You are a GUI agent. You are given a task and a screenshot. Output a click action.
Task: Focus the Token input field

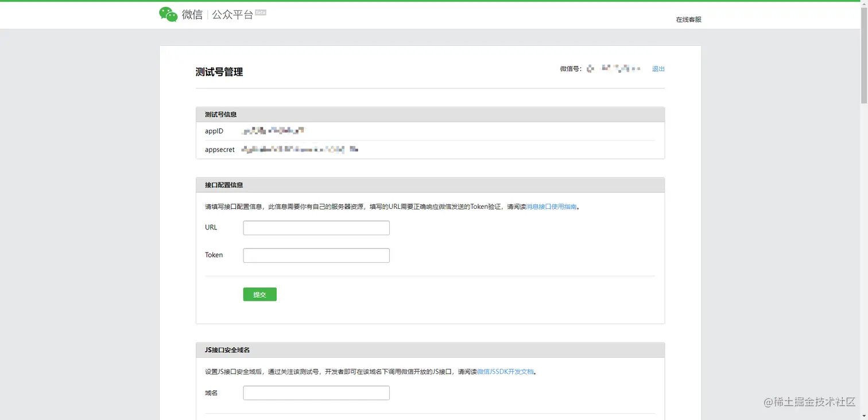pyautogui.click(x=316, y=255)
